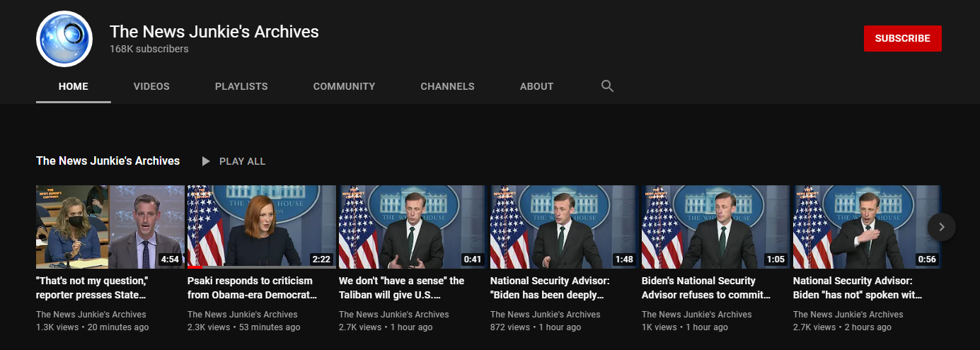Click the 168K subscribers text
The width and height of the screenshot is (980, 350).
coord(149,49)
